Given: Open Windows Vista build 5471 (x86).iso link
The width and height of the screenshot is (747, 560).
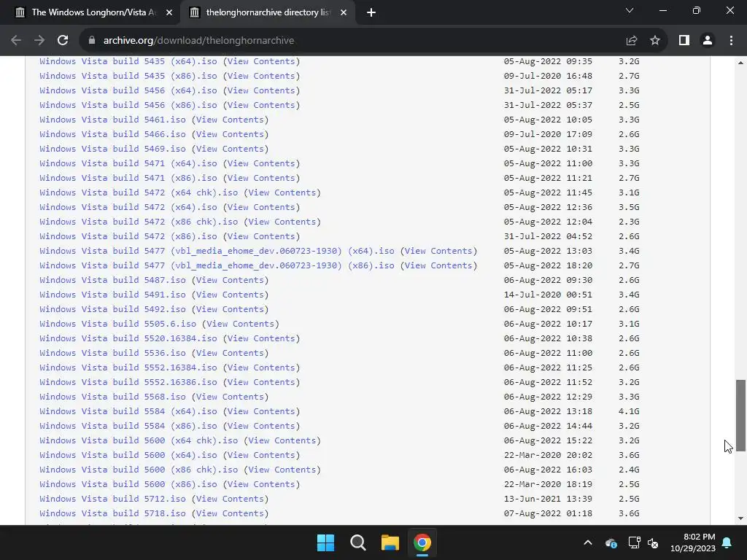Looking at the screenshot, I should 128,178.
